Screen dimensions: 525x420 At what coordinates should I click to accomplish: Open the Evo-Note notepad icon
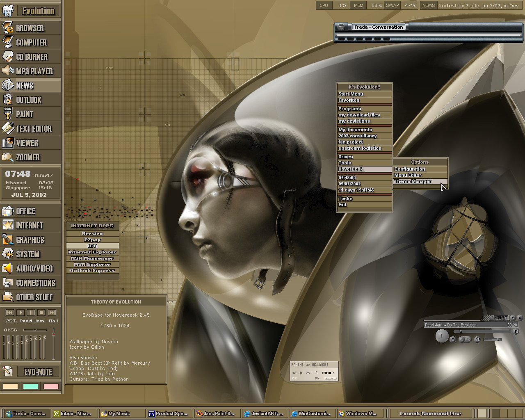click(8, 372)
